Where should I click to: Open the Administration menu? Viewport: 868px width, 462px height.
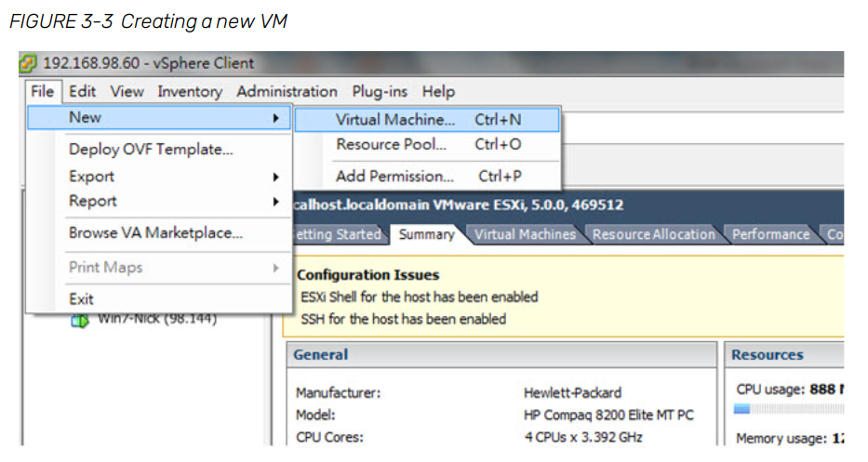pos(287,91)
